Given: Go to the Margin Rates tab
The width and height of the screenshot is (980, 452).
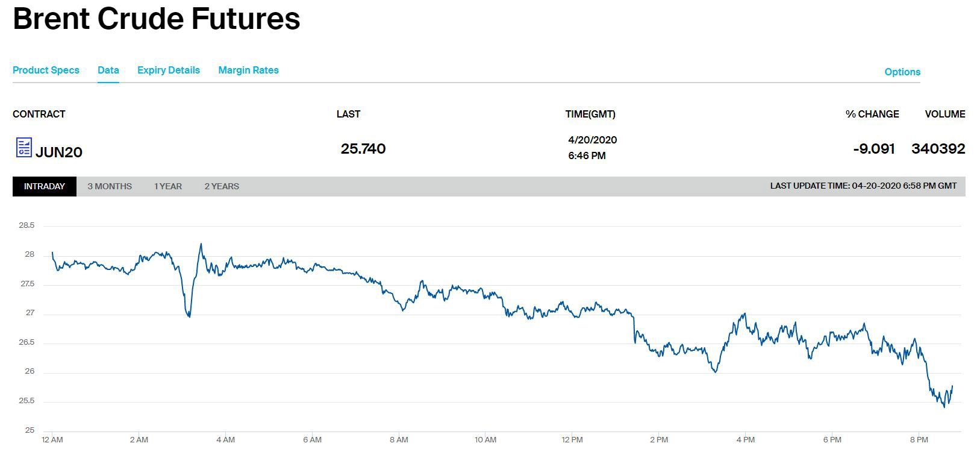Looking at the screenshot, I should point(248,70).
